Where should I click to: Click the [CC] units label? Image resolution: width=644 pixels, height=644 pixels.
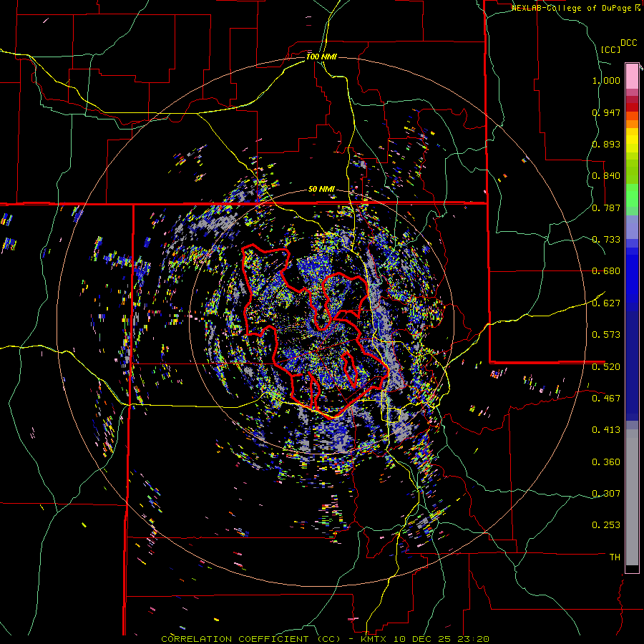(x=611, y=49)
